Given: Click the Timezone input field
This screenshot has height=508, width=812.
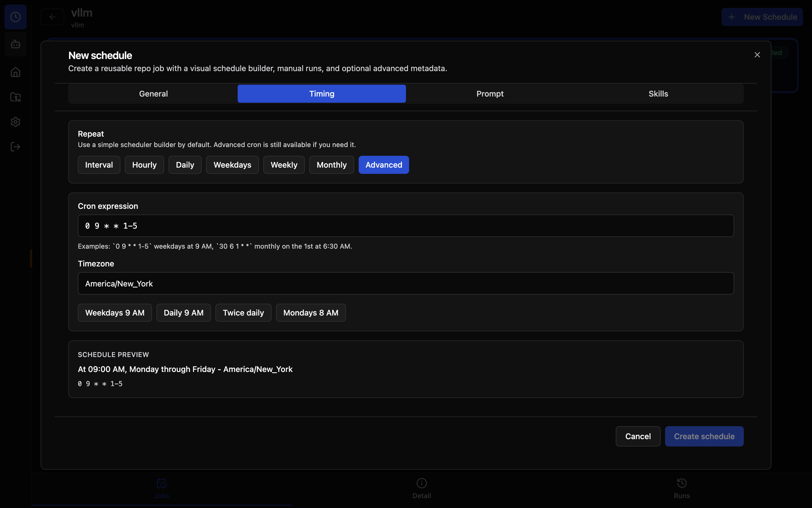Looking at the screenshot, I should [406, 284].
